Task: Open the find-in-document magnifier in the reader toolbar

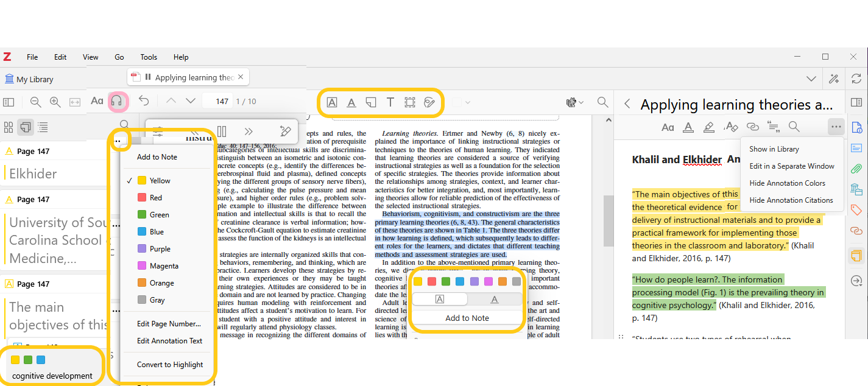Action: 602,102
